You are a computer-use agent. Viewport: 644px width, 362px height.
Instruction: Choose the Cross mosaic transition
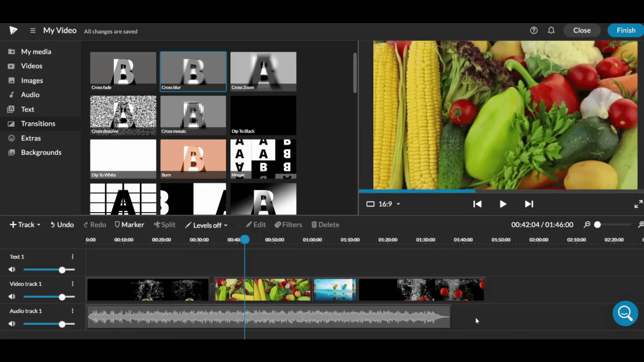pos(193,115)
